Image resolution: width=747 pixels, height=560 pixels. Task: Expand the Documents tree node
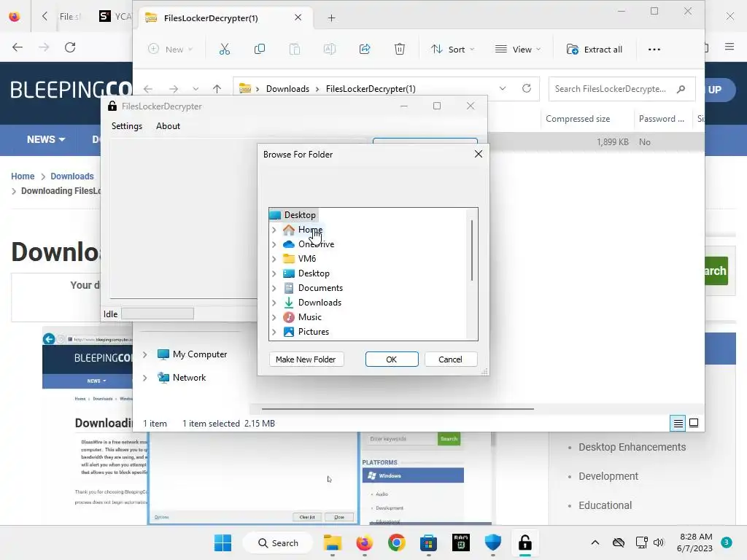(274, 288)
